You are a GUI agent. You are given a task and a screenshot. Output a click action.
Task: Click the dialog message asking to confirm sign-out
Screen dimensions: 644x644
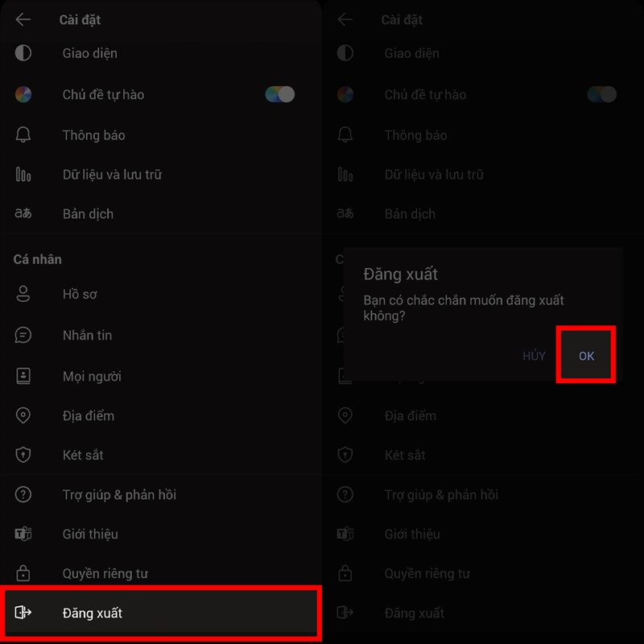click(464, 308)
